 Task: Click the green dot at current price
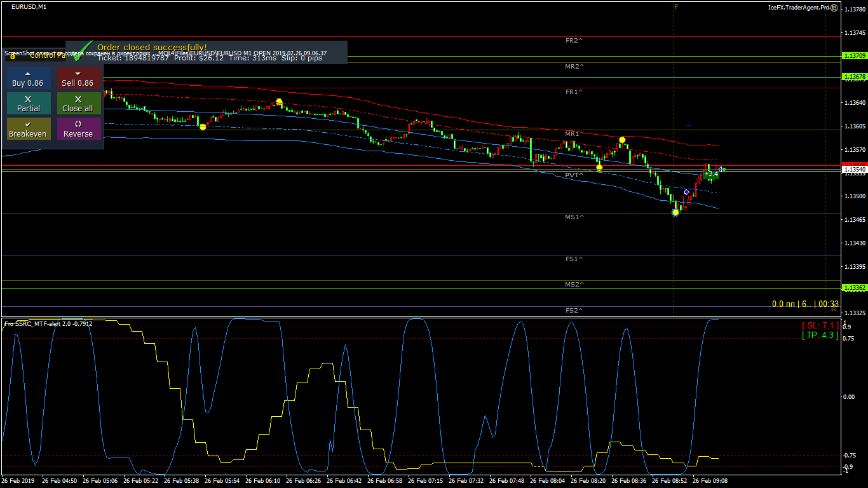(724, 170)
